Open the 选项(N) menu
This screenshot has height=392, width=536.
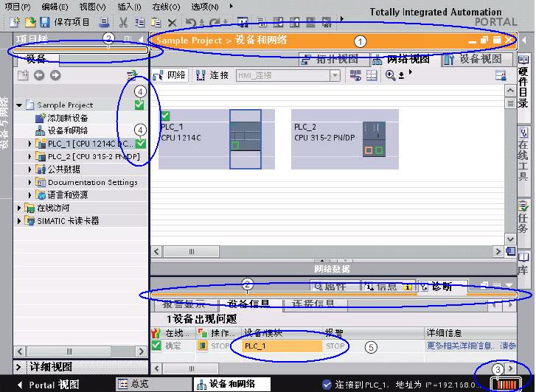[x=205, y=7]
